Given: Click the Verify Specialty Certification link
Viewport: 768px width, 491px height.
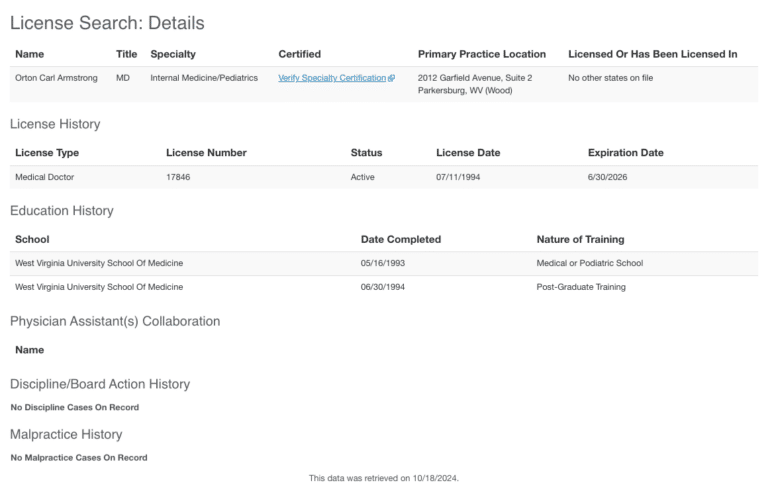Looking at the screenshot, I should [331, 78].
